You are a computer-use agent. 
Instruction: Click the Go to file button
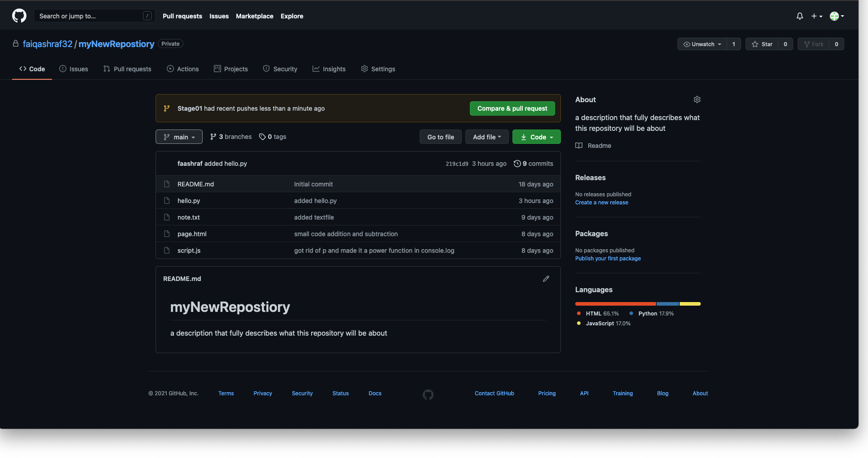[x=441, y=137]
